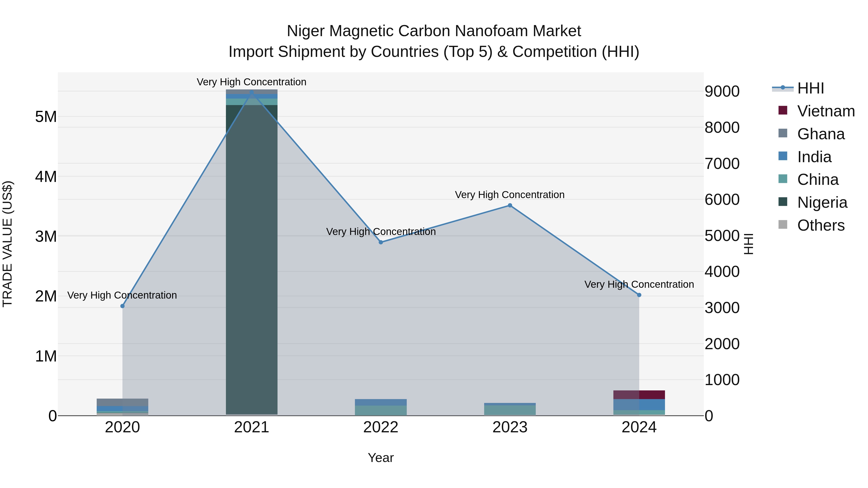The image size is (868, 488).
Task: Click the 1M trade value tick
Action: (x=46, y=356)
